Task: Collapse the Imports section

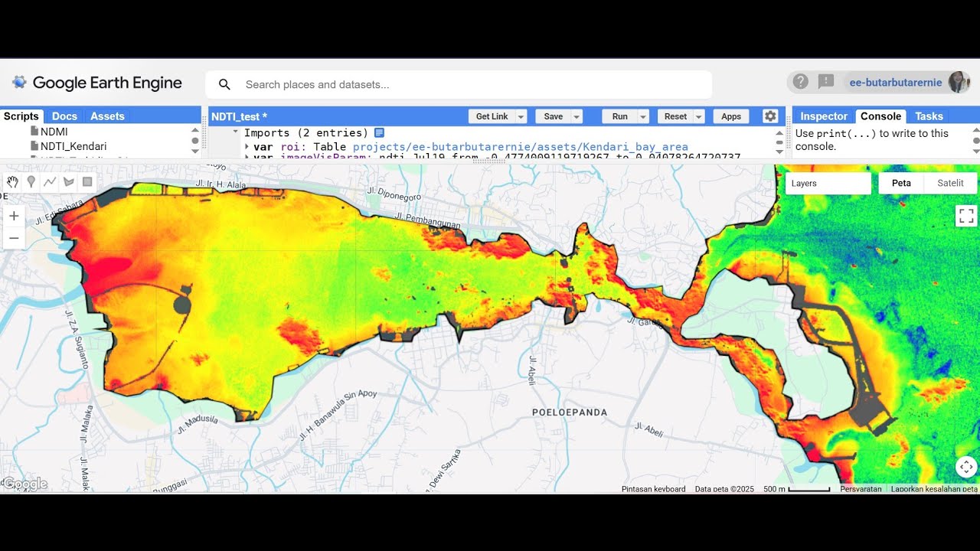Action: pos(236,132)
